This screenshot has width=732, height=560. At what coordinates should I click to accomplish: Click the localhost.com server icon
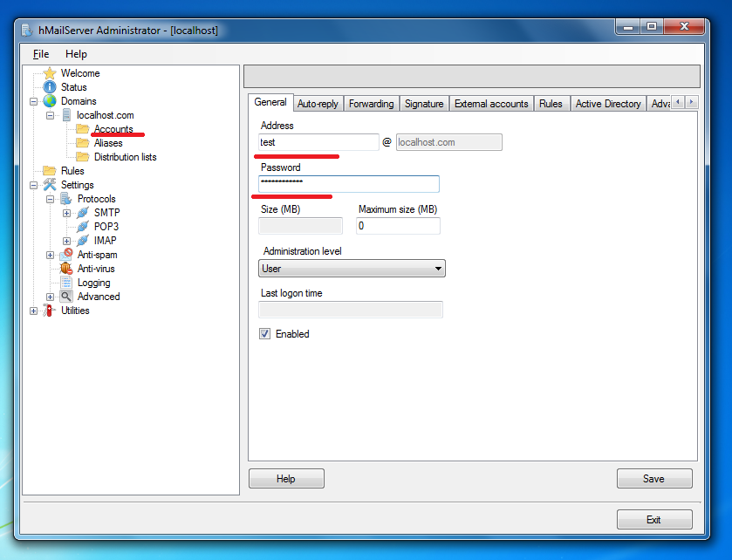(67, 115)
